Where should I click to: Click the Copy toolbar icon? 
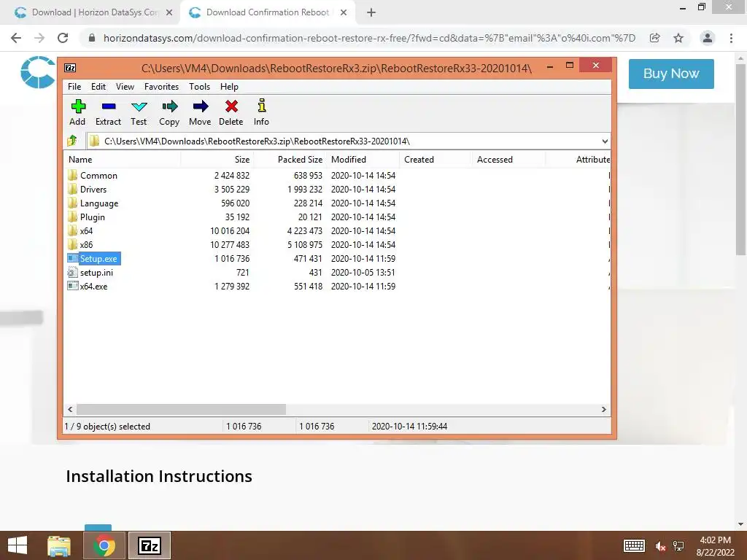coord(169,106)
